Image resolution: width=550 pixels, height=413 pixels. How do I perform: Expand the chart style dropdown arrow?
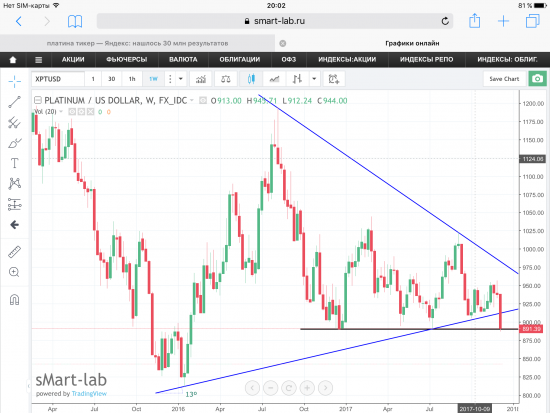tap(314, 79)
